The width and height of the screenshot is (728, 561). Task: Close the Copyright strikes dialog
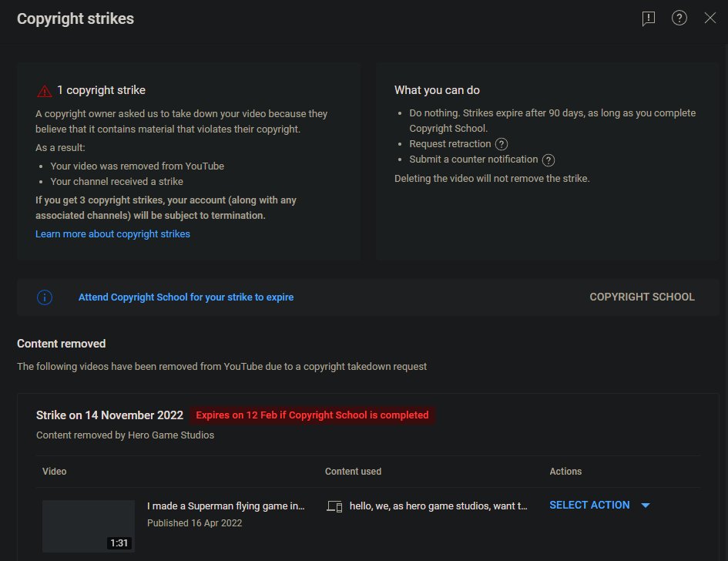click(710, 18)
